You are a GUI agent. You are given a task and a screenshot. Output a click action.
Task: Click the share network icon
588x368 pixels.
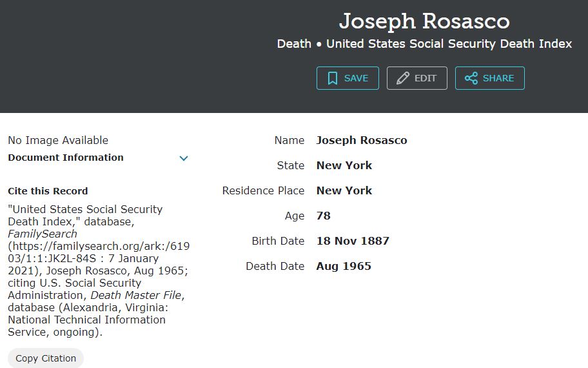click(471, 78)
